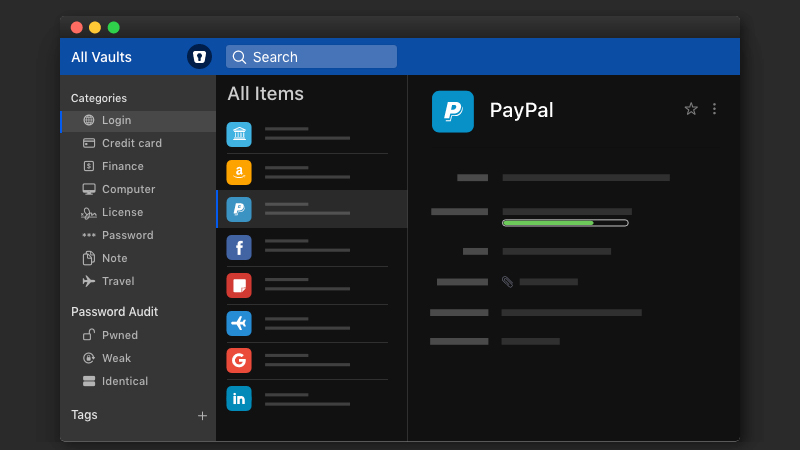Click the Search field
Viewport: 800px width, 450px height.
(311, 57)
